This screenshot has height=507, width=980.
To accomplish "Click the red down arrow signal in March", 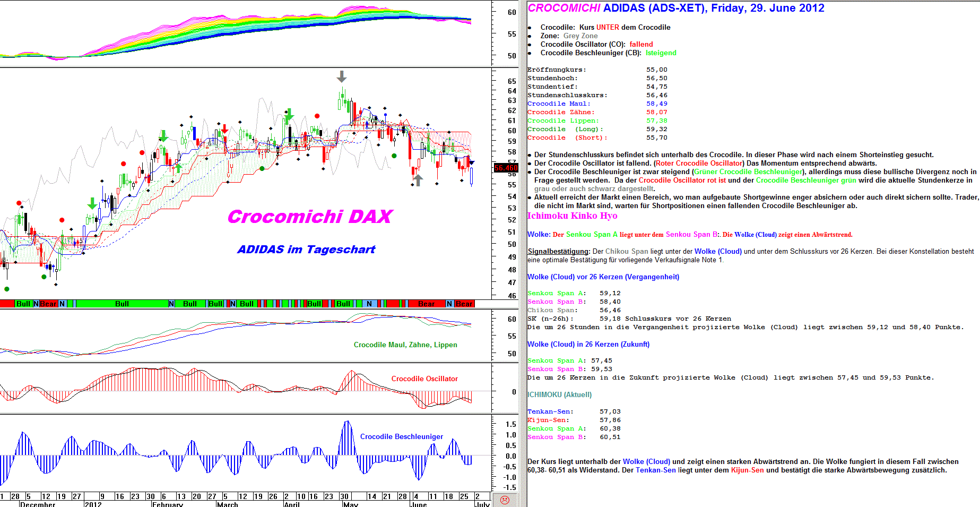I will (224, 128).
